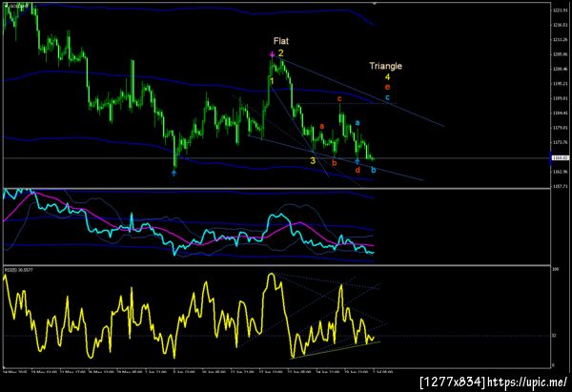This screenshot has width=572, height=392.
Task: Click the 1157.71 price axis label
Action: click(561, 186)
